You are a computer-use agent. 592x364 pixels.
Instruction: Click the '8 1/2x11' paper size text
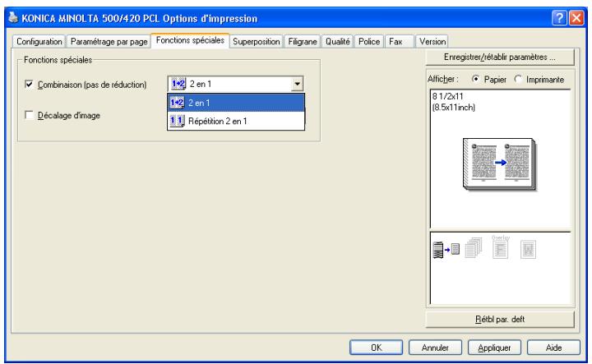click(448, 97)
